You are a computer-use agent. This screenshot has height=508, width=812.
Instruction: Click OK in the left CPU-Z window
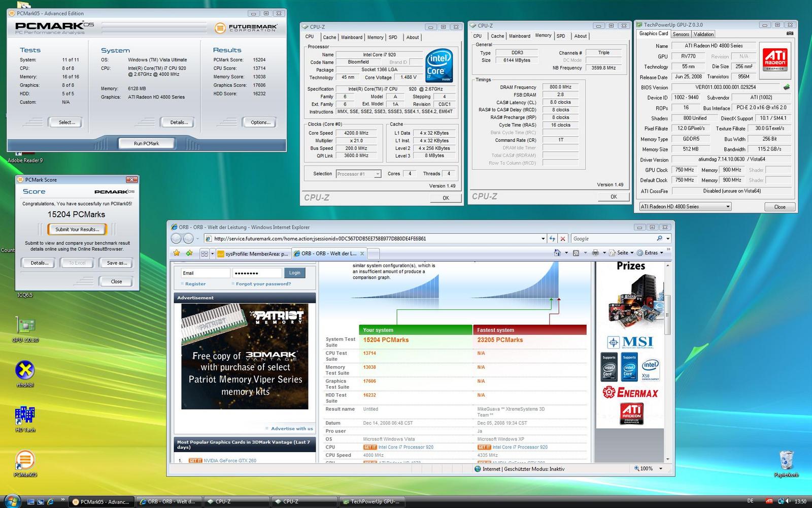click(446, 198)
